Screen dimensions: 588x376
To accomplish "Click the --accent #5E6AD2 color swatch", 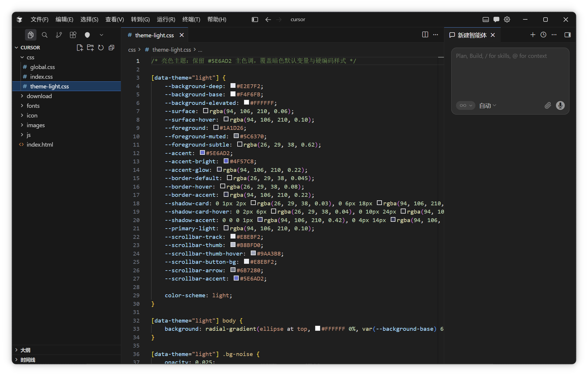I will click(202, 153).
